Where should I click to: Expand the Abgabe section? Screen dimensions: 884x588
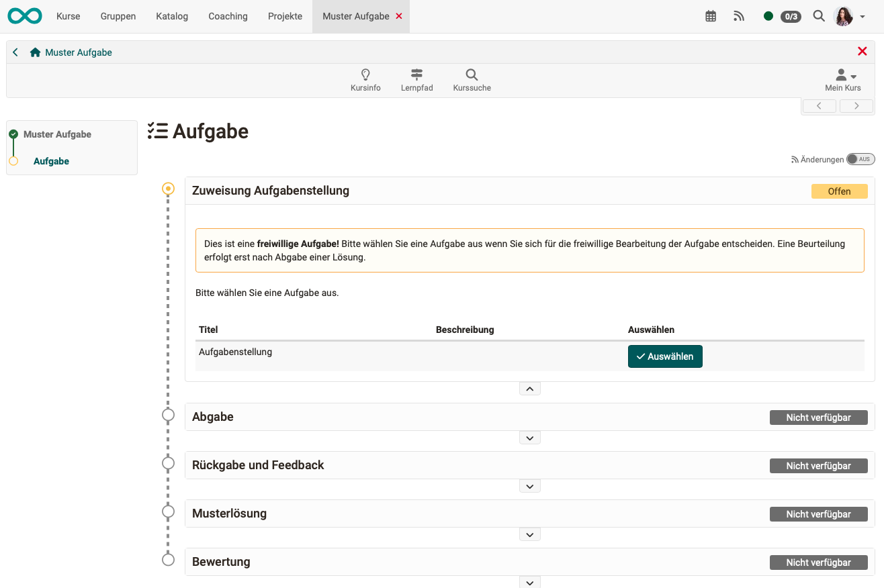tap(529, 437)
